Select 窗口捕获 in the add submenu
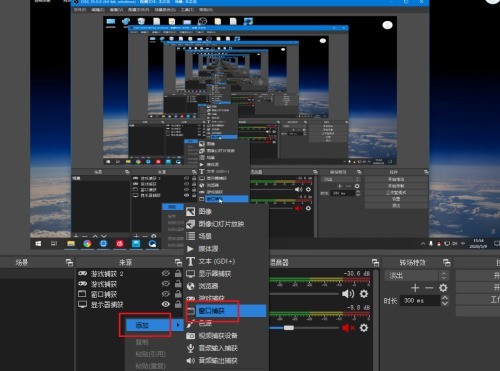500x371 pixels. [226, 311]
